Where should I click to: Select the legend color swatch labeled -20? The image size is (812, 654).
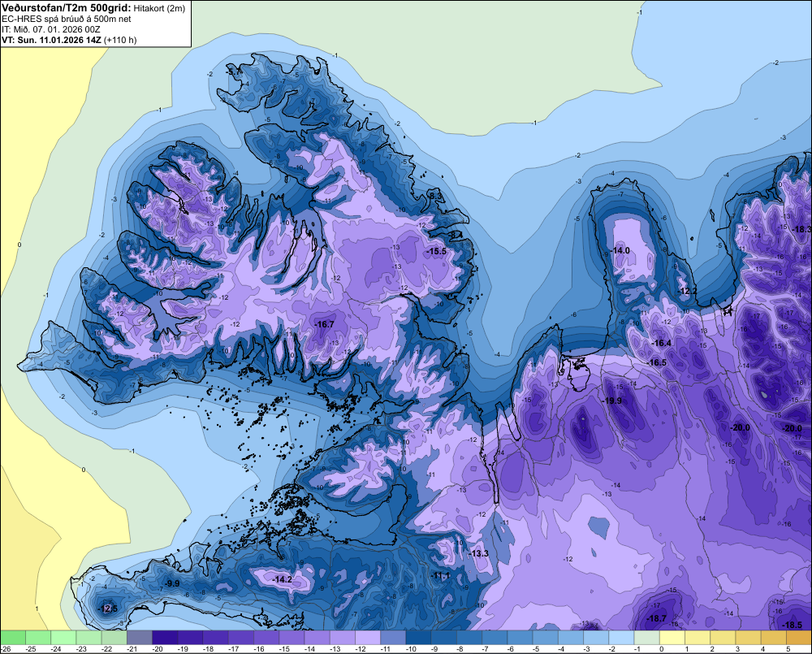(165, 638)
